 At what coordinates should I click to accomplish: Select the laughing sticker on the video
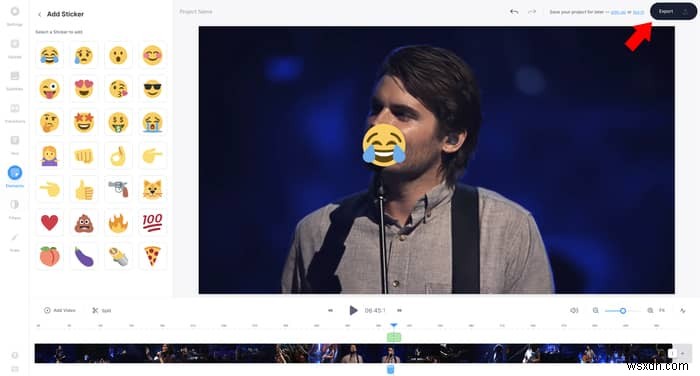tap(383, 145)
